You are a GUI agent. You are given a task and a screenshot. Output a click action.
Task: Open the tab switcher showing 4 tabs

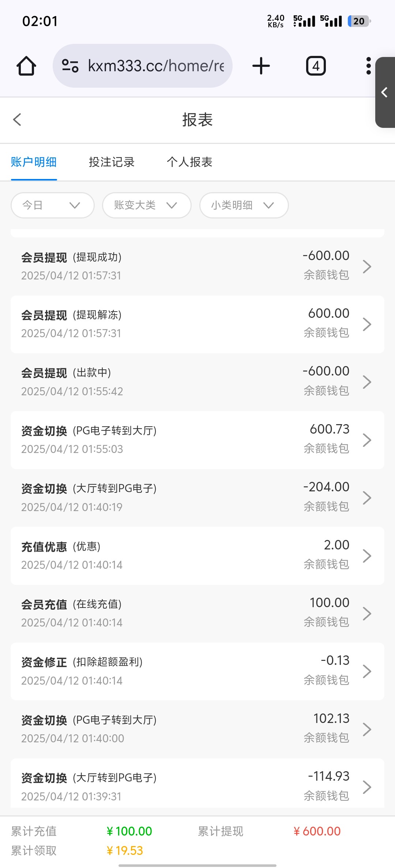coord(316,66)
